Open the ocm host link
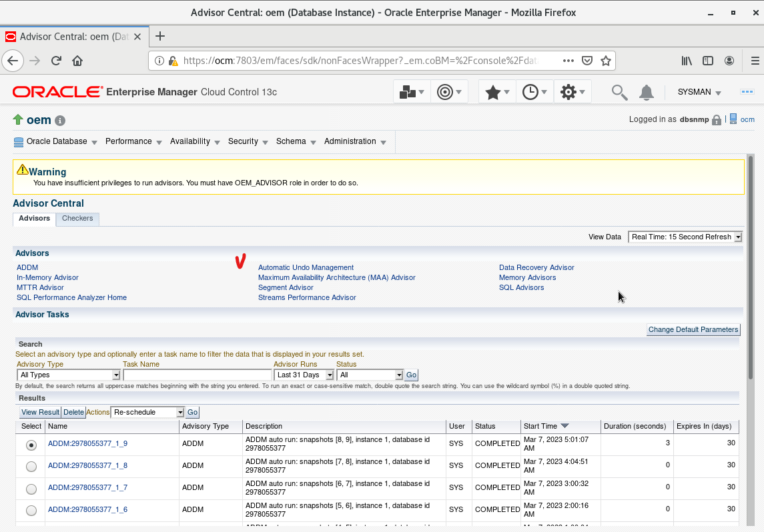Viewport: 764px width, 532px height. [747, 120]
